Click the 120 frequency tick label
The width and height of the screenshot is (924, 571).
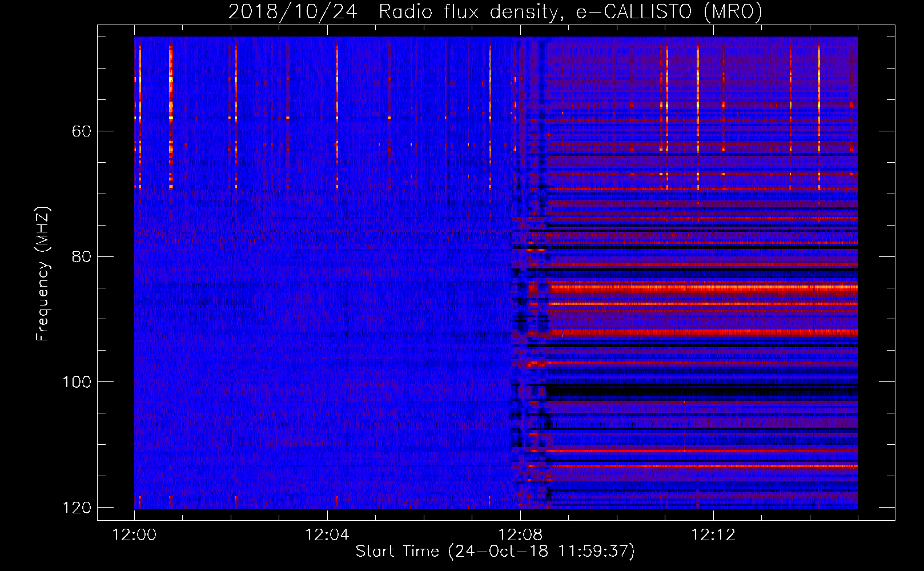[76, 507]
